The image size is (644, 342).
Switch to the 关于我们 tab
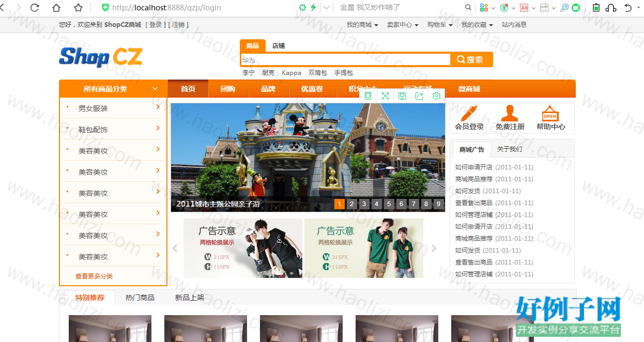pos(510,149)
